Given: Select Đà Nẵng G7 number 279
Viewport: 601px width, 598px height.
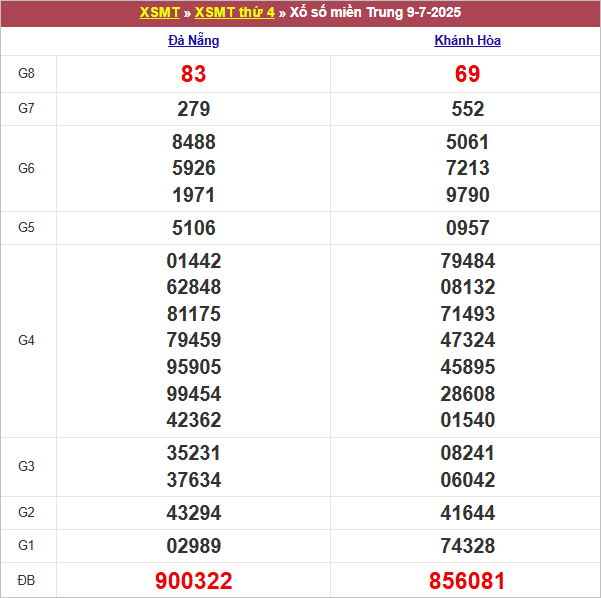Looking at the screenshot, I should [194, 109].
